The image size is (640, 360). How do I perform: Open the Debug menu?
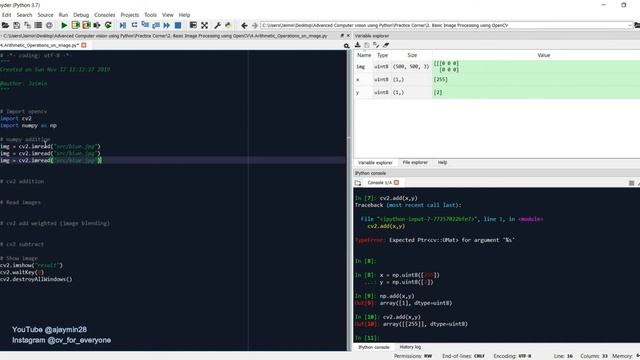pos(81,15)
